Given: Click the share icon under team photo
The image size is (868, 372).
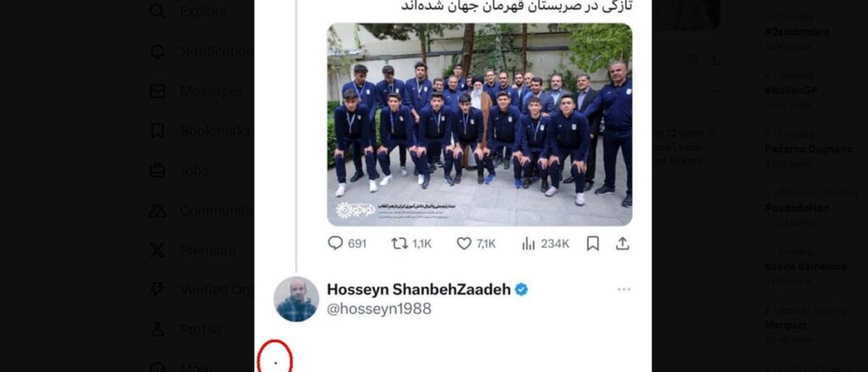Looking at the screenshot, I should 622,243.
